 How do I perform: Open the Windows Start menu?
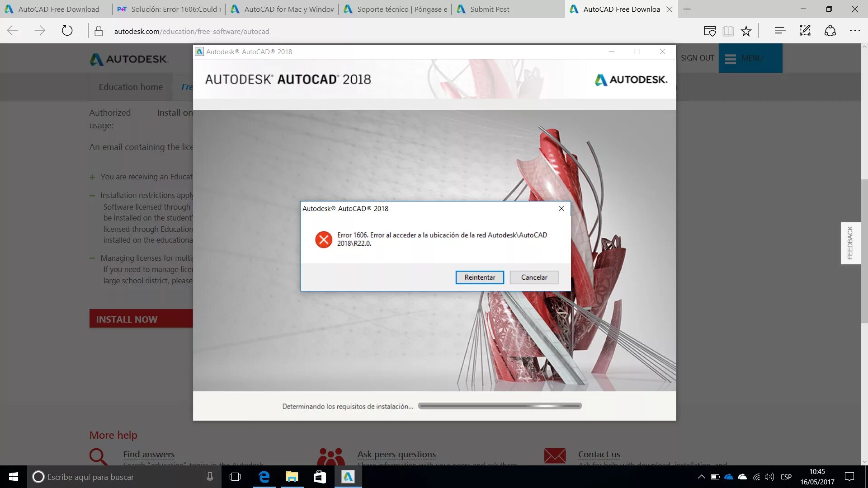(13, 477)
